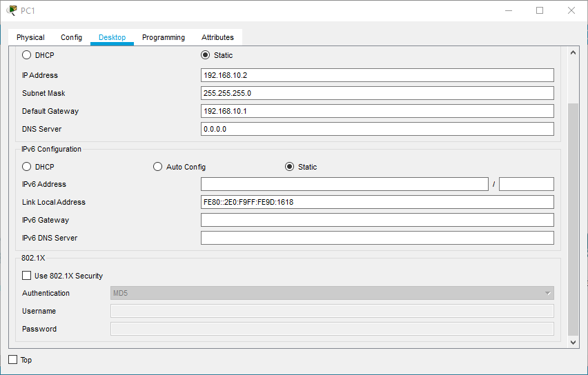Go to the Programming tab
The height and width of the screenshot is (375, 588).
tap(164, 37)
